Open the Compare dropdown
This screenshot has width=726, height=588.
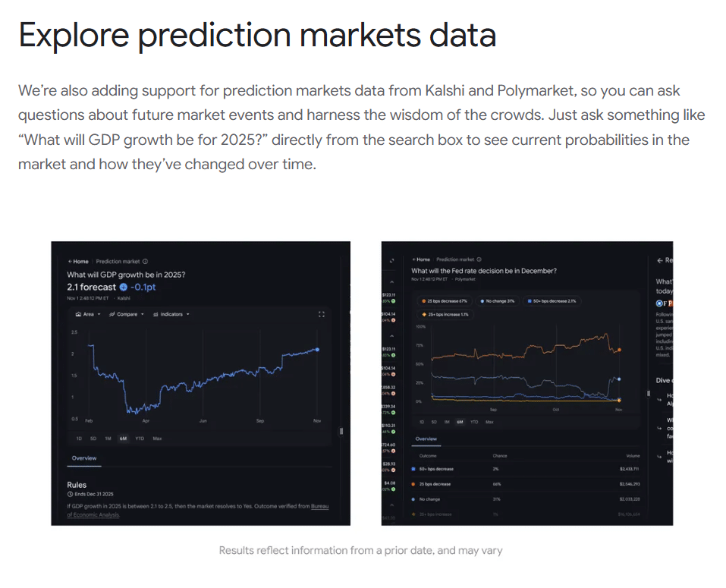125,314
